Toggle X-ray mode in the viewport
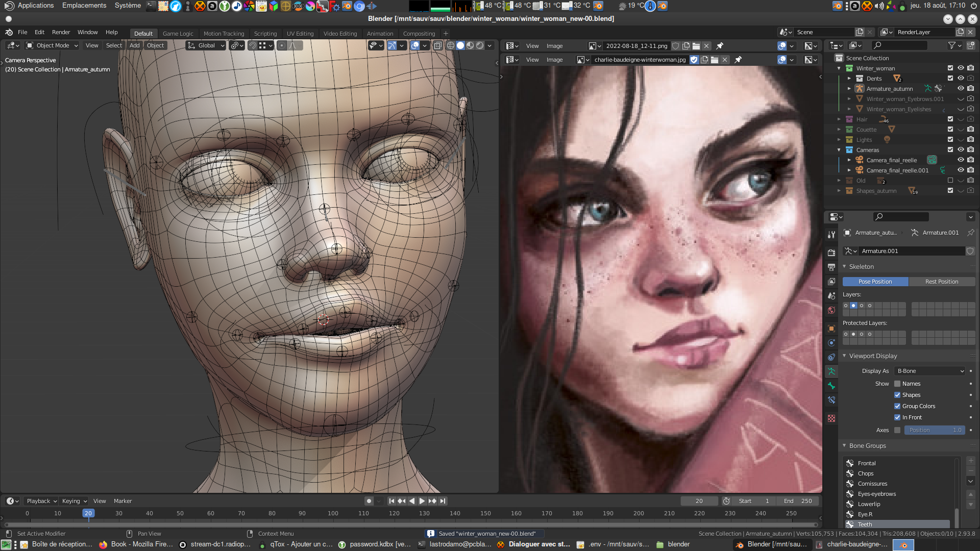Screen dimensions: 980x551 [x=437, y=45]
